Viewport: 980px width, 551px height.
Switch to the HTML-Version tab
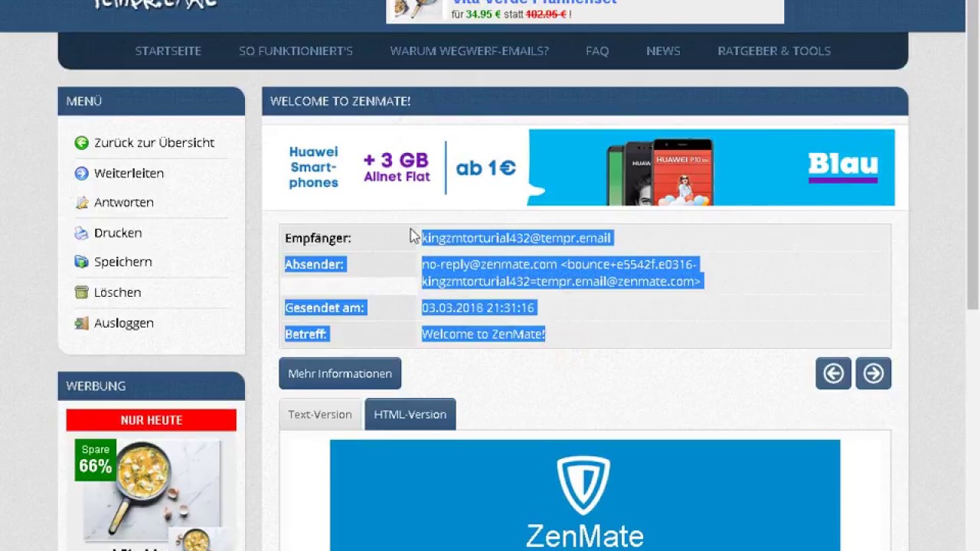pyautogui.click(x=410, y=414)
